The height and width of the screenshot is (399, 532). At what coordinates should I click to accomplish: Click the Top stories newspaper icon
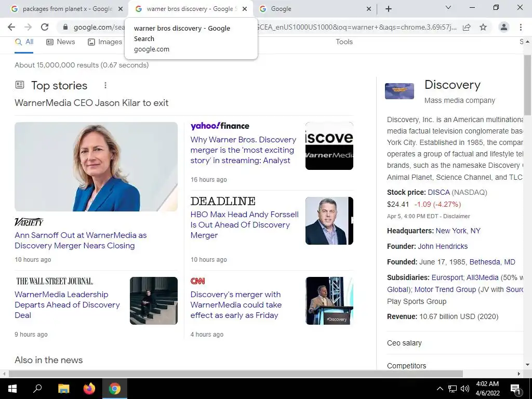(20, 85)
